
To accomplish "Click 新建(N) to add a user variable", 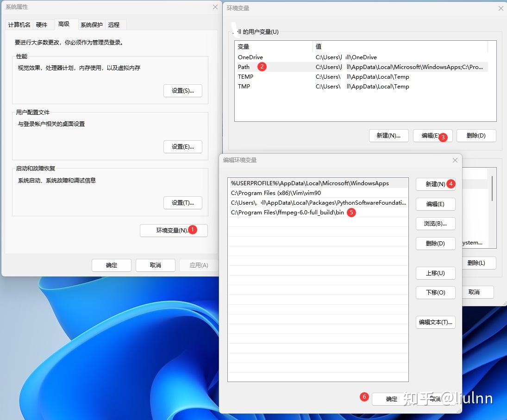I will pyautogui.click(x=389, y=136).
